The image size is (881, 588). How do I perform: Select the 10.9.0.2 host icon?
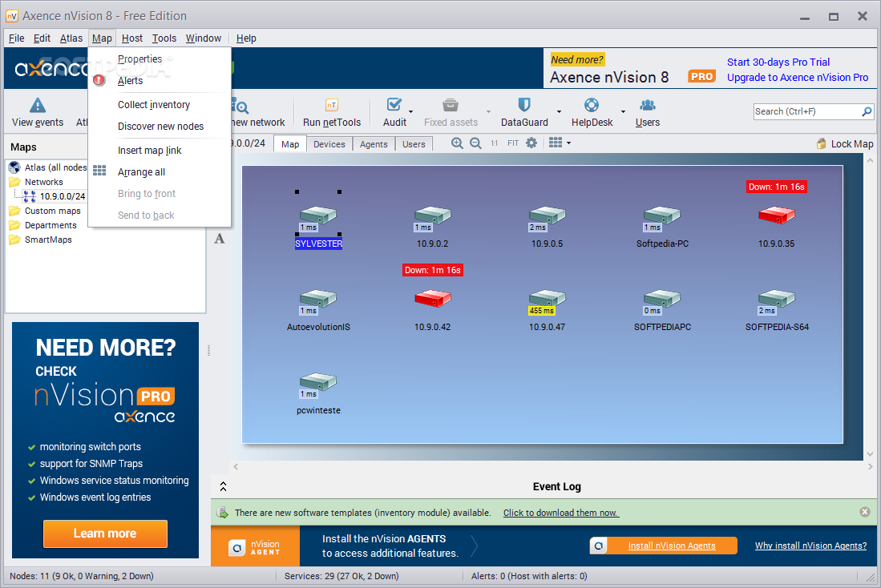click(433, 217)
